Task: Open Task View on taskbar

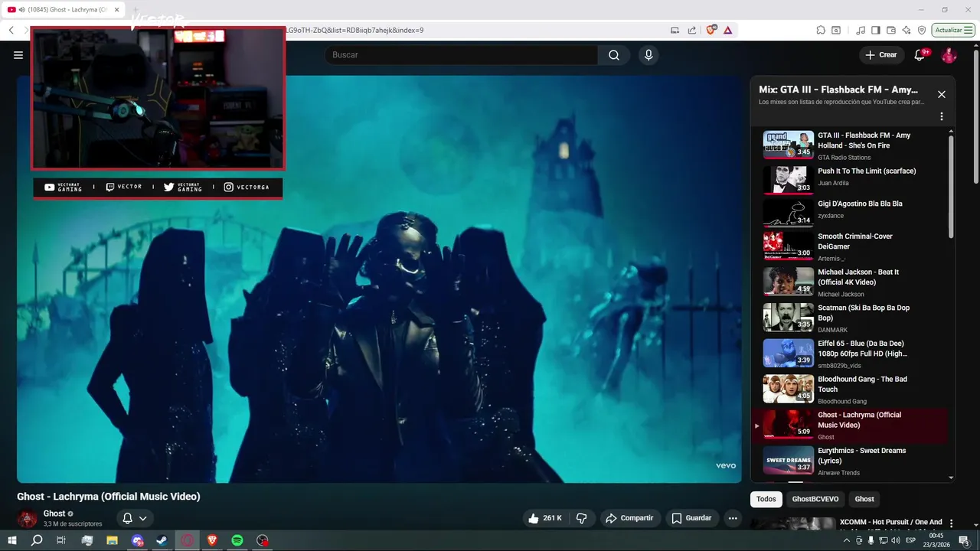Action: point(61,540)
